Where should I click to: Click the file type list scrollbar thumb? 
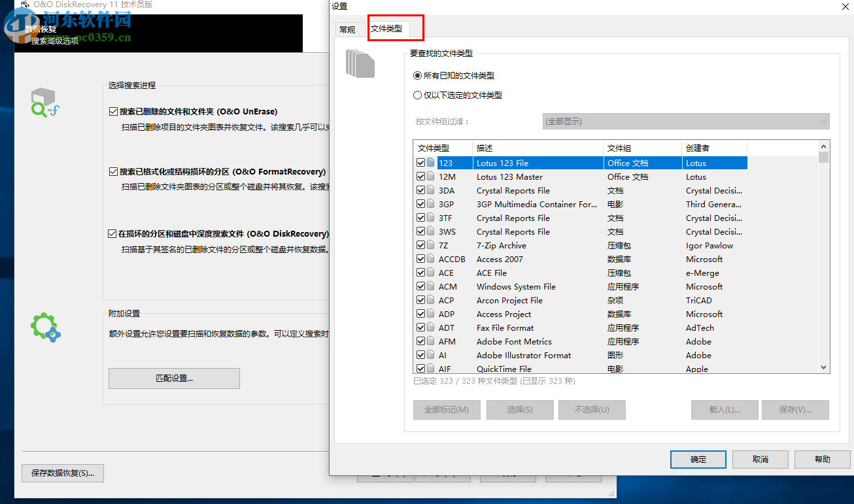point(823,157)
